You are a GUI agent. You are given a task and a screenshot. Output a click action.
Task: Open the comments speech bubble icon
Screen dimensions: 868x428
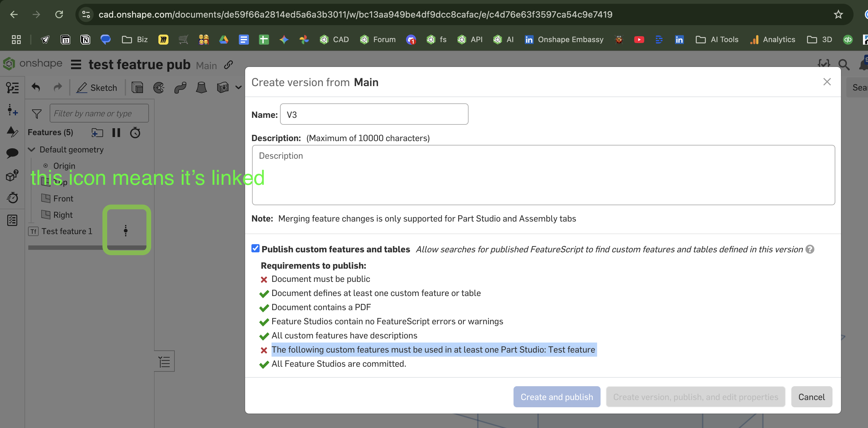(12, 153)
